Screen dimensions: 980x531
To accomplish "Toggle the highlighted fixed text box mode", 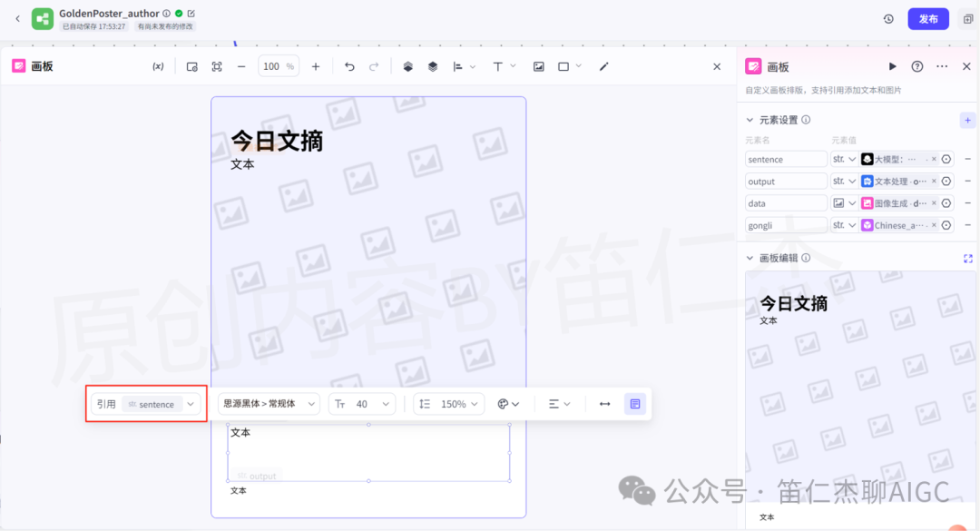I will 635,404.
